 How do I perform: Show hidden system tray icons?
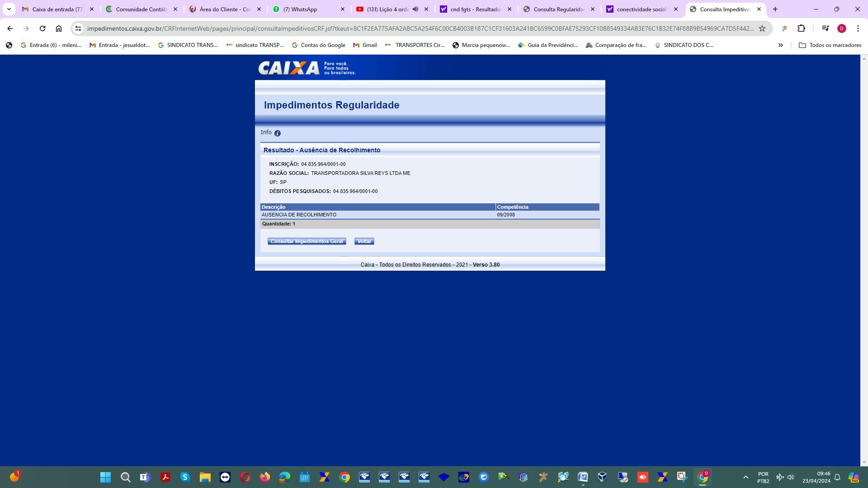[745, 477]
